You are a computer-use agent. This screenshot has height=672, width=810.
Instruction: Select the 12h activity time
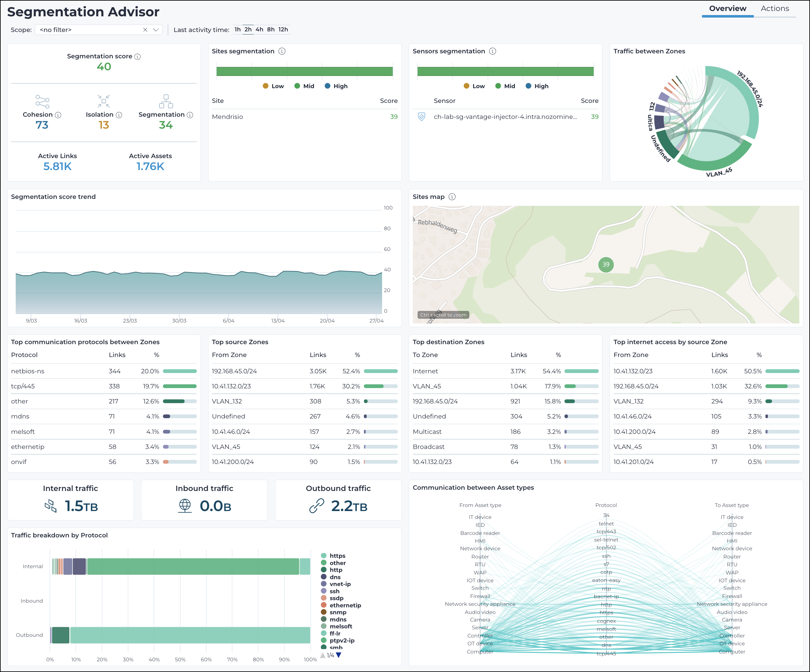(283, 29)
